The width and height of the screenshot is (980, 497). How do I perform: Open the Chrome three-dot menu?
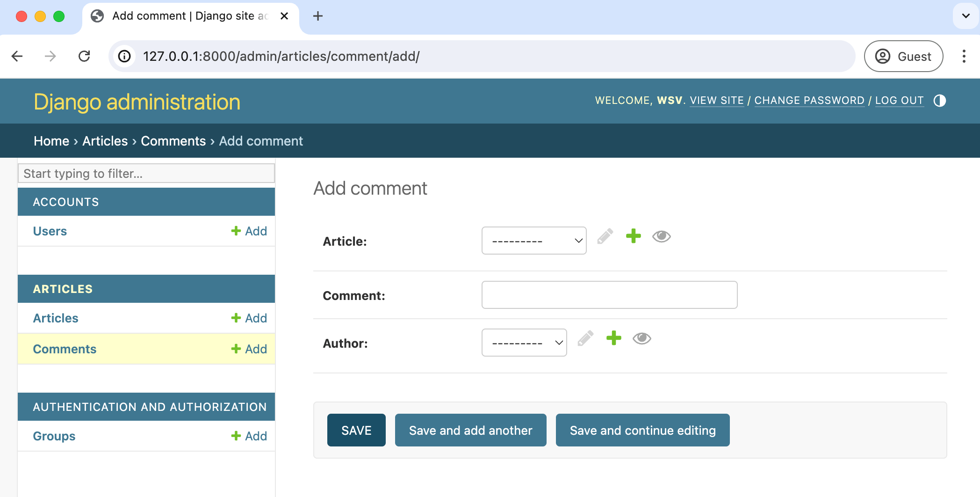point(964,56)
